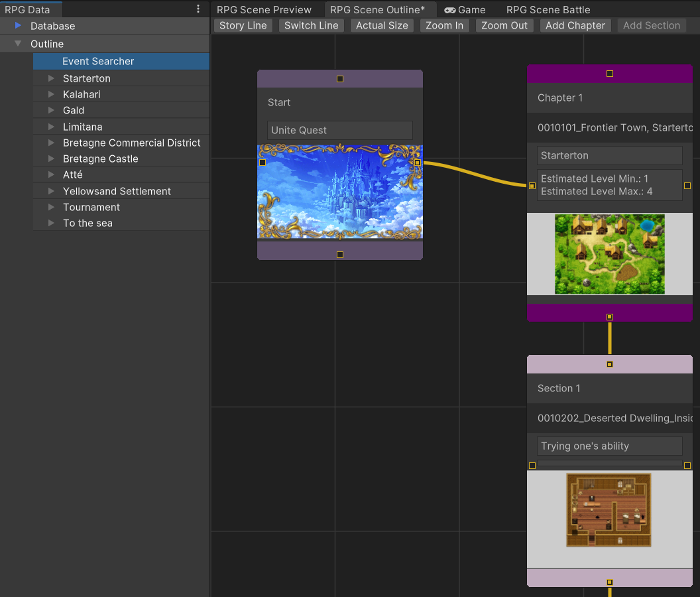
Task: Click the bottom port of the Chapter 1 node
Action: [x=610, y=317]
